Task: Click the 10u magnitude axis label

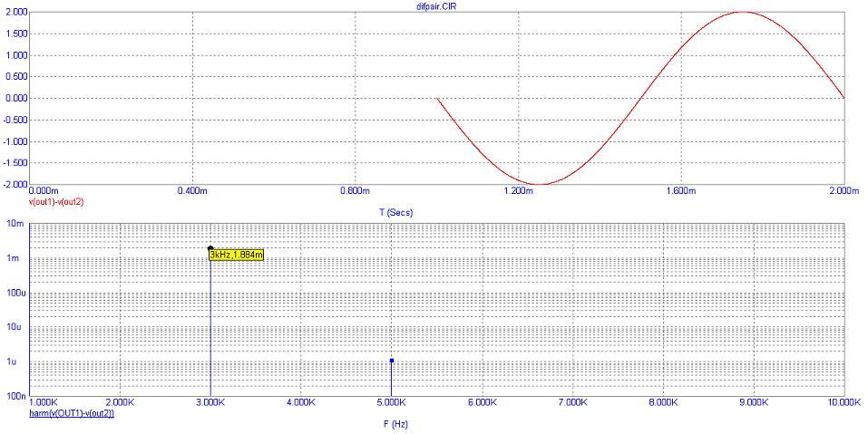Action: 15,327
